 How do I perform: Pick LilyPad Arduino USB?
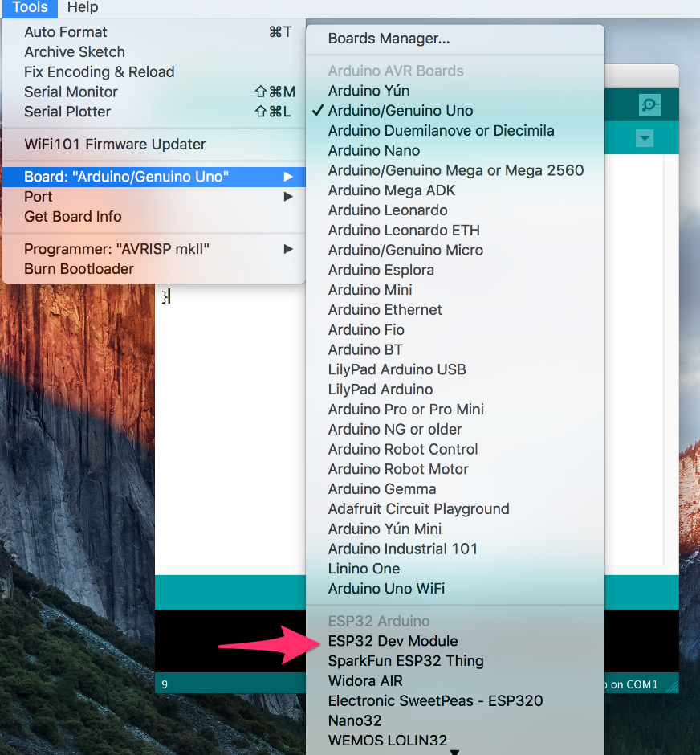(x=455, y=369)
